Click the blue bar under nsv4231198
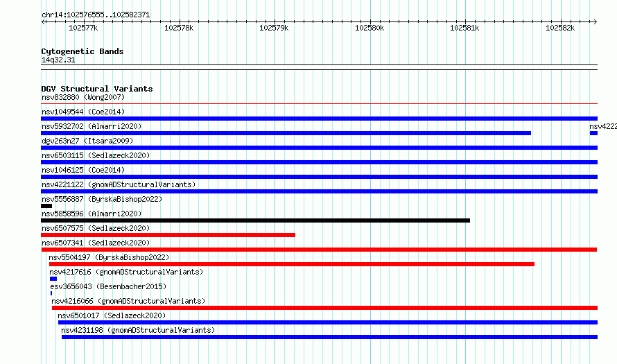Screen dimensions: 617x364 click(x=330, y=337)
